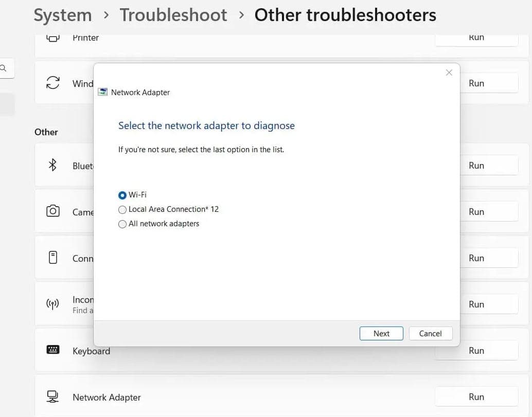Run the Network Adapter troubleshooter
Screen dimensions: 532x417
coord(476,396)
